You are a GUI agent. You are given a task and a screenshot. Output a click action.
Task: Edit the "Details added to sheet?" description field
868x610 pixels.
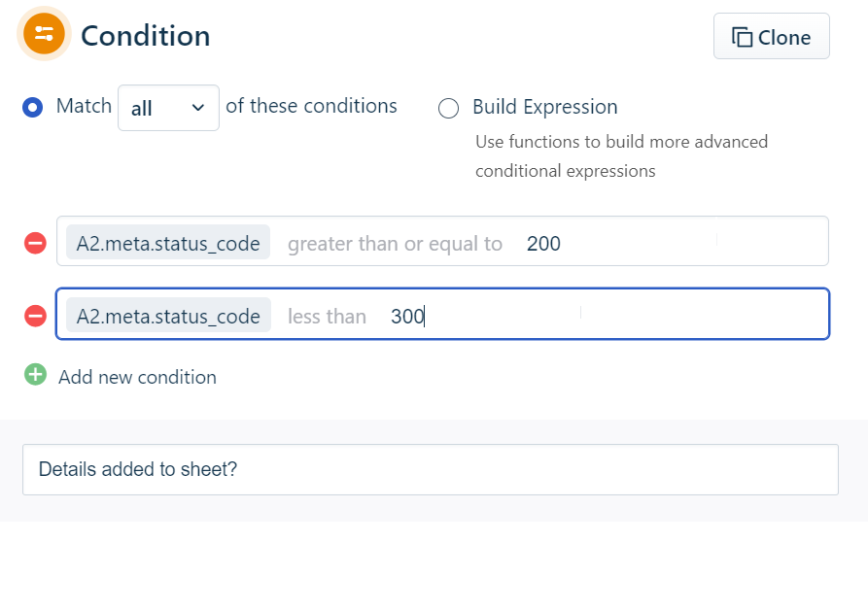click(430, 470)
